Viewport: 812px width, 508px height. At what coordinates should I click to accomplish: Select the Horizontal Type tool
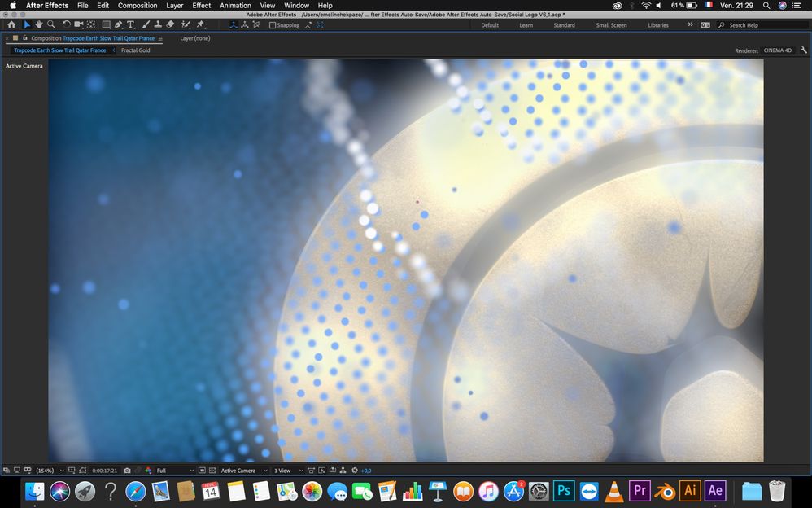coord(131,24)
